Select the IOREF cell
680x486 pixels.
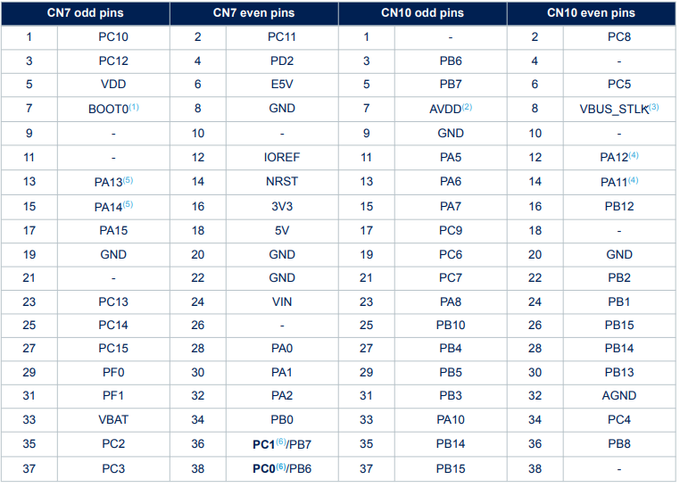[x=282, y=157]
